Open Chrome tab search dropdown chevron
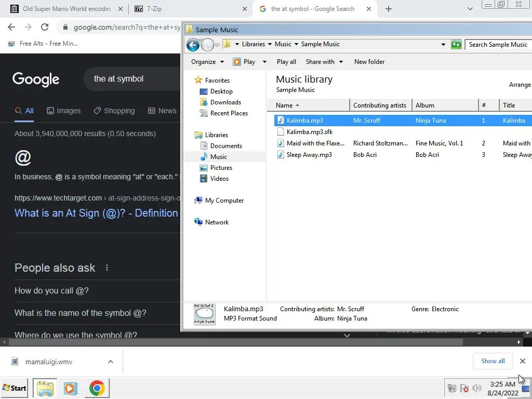This screenshot has height=399, width=532. [x=470, y=9]
